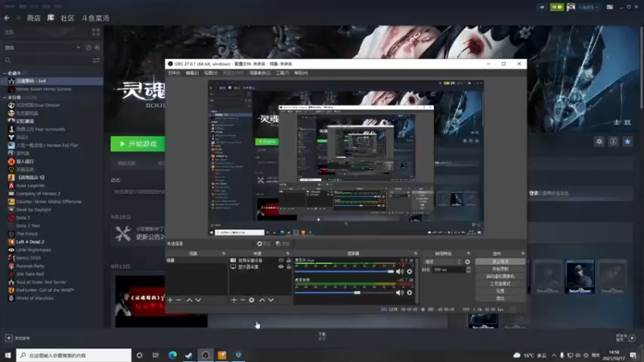Screen dimensions: 644x362
Task: Go to the Steam Store tab
Action: pos(34,18)
